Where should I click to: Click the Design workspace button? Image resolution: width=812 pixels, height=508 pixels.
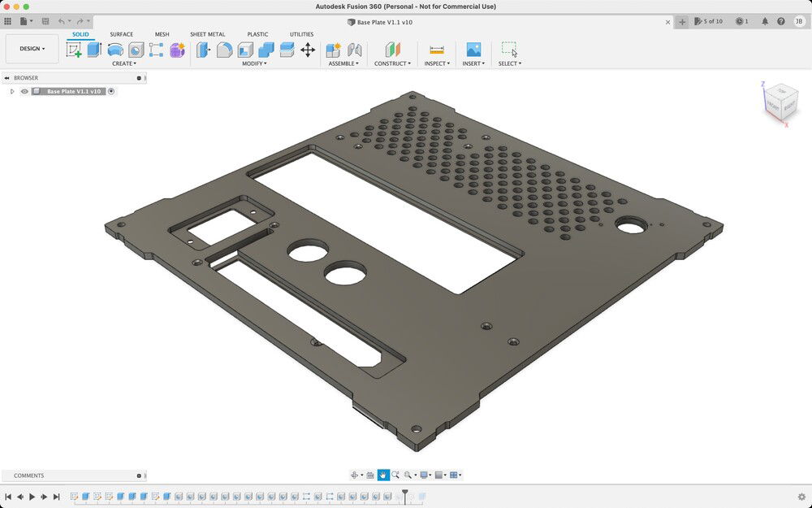tap(32, 49)
